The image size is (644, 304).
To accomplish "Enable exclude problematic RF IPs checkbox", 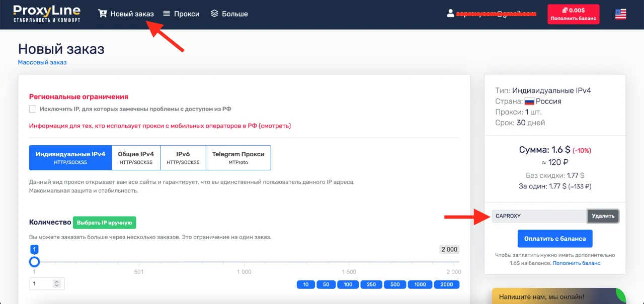I will [33, 109].
